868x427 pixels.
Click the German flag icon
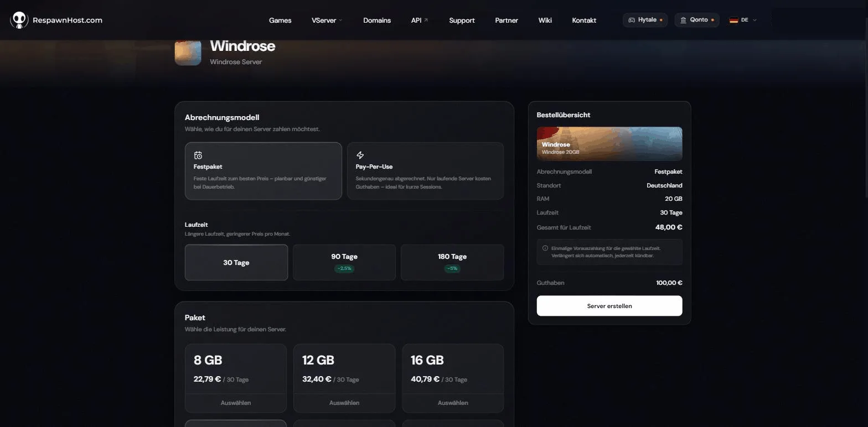733,20
